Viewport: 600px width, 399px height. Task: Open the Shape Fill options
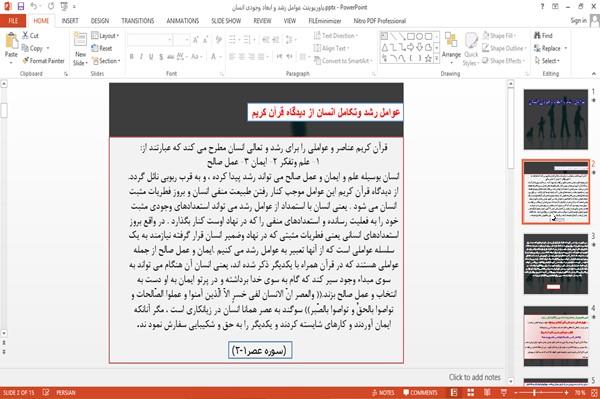(x=498, y=36)
